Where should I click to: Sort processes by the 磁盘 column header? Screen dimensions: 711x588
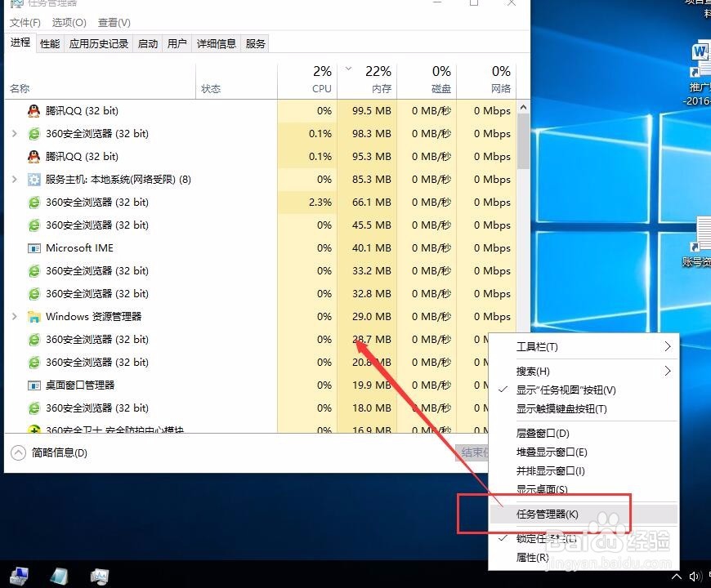click(427, 81)
